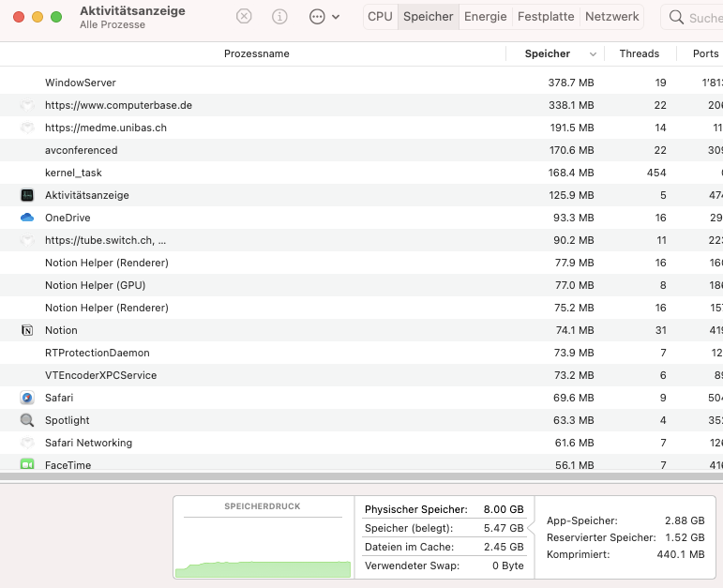Click the Alle Prozesse subtitle
This screenshot has width=723, height=588.
pos(113,25)
